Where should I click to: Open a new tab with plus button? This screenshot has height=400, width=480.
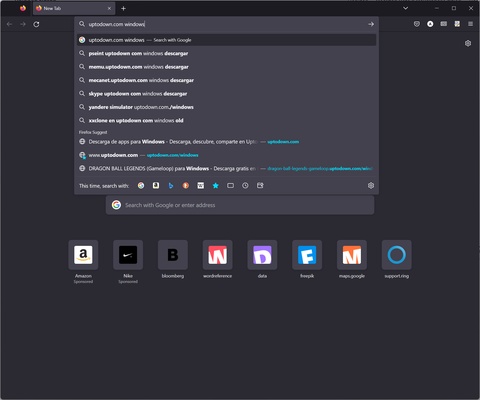click(x=123, y=8)
